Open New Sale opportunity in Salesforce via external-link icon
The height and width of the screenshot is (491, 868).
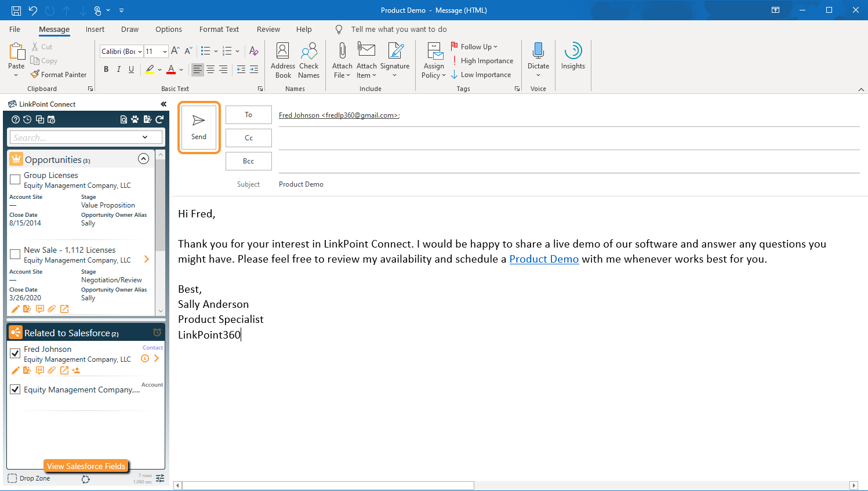(x=64, y=309)
